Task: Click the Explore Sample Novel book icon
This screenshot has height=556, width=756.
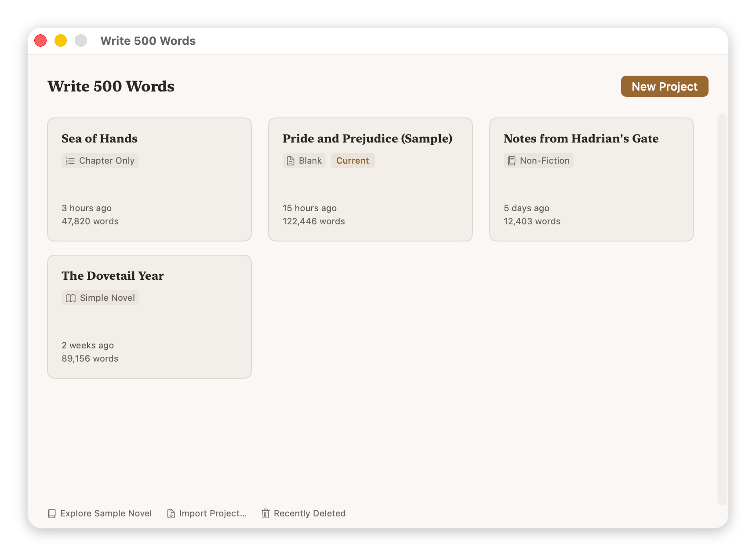Action: pos(52,513)
